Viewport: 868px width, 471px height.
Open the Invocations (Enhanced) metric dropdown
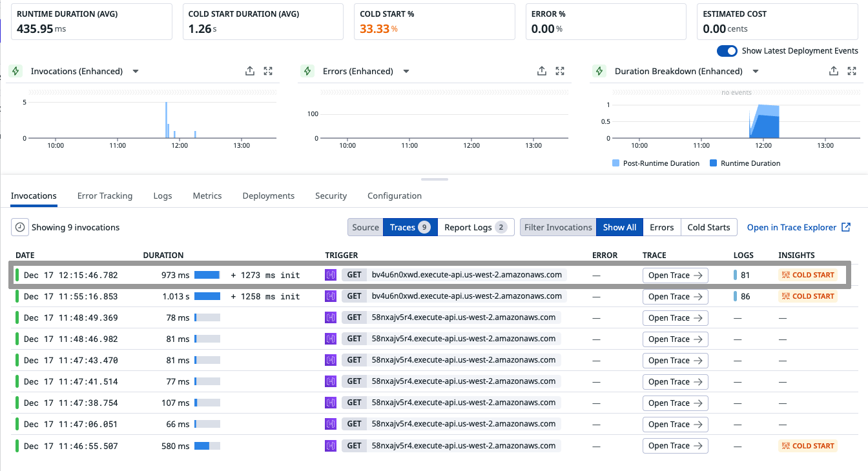136,71
